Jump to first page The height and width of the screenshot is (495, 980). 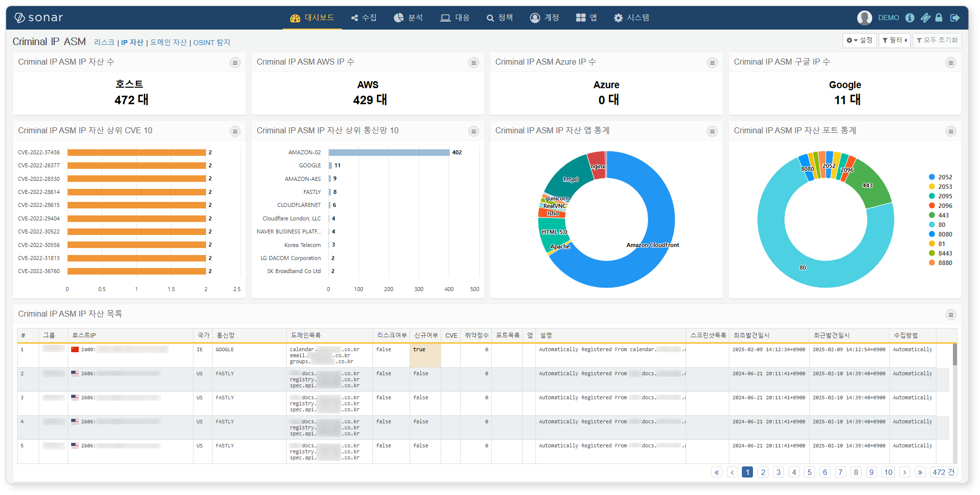[717, 472]
